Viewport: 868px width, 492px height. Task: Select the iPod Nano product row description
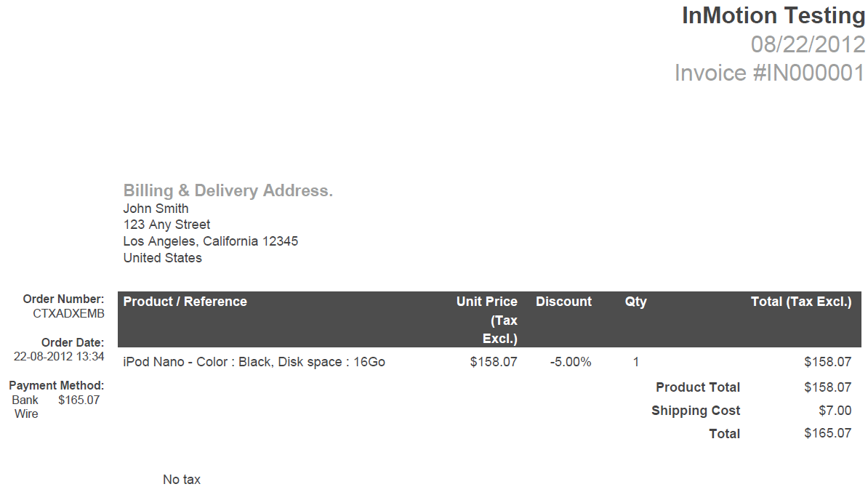click(x=254, y=362)
